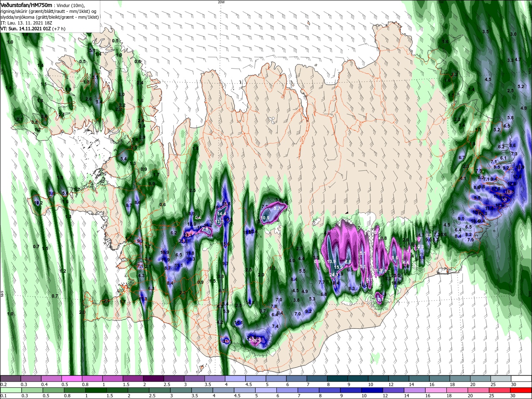Pick the bright pink swatch labeled 0.5
Image resolution: width=532 pixels, height=399 pixels.
point(71,379)
